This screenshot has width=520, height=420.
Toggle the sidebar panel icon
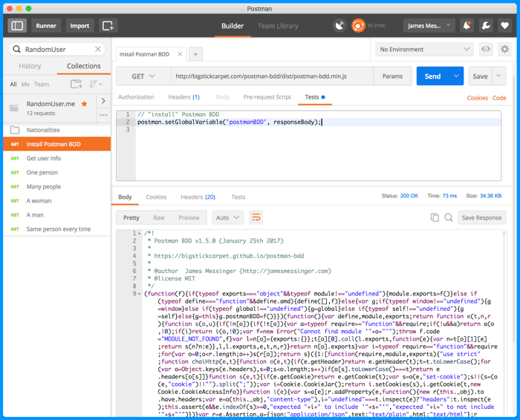coord(17,26)
